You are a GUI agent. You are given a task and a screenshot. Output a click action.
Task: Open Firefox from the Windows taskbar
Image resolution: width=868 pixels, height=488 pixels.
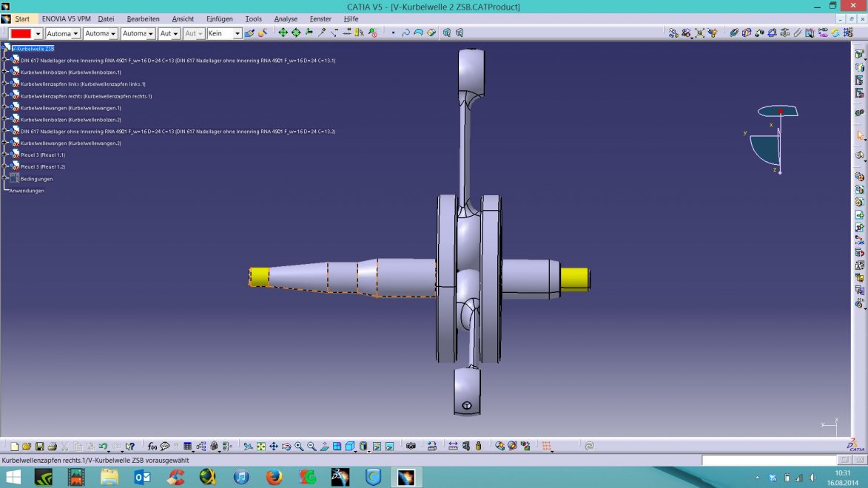tap(274, 477)
